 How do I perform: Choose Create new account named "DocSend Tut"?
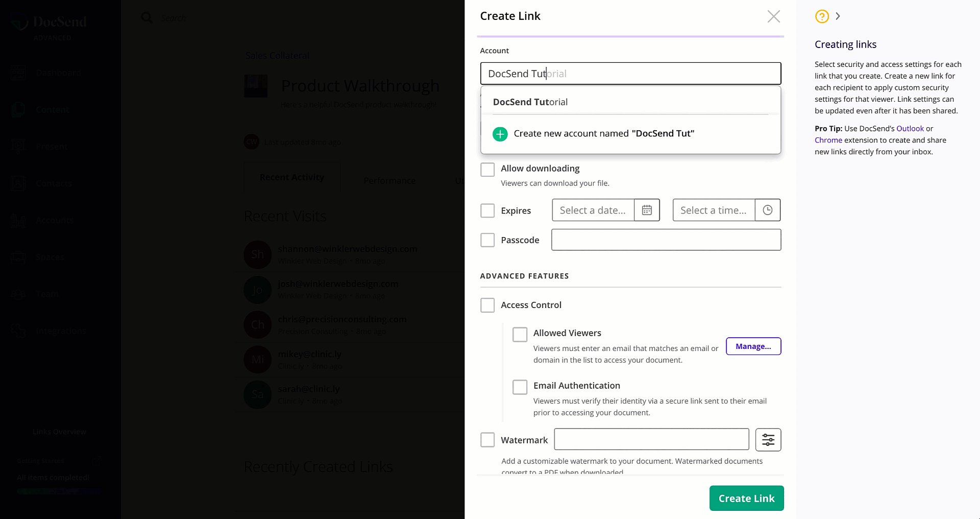click(x=630, y=133)
